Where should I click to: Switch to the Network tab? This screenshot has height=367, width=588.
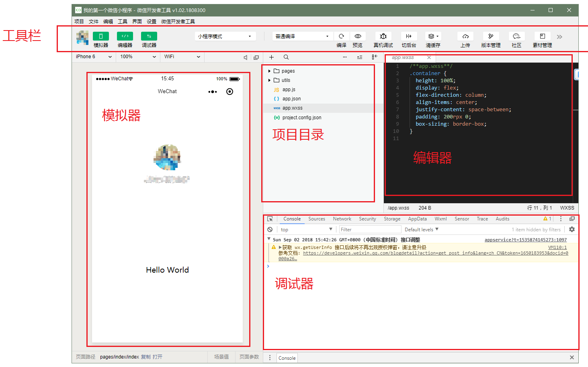[x=342, y=219]
